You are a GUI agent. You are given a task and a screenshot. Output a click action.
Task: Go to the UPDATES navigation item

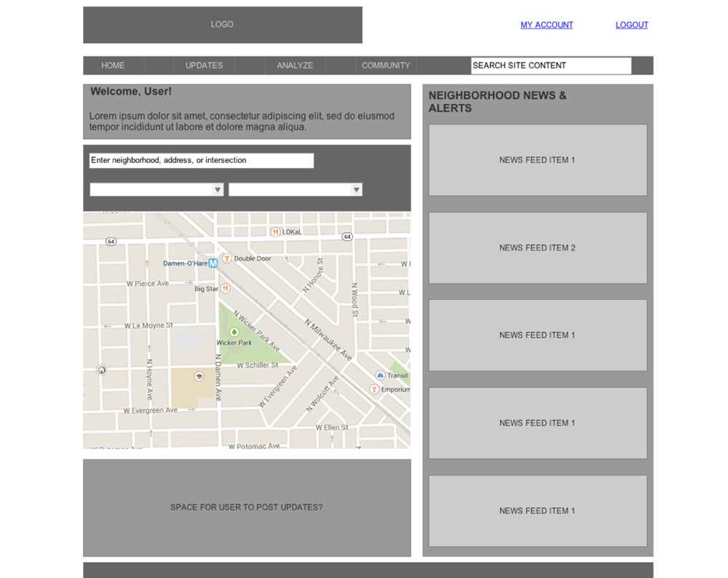[204, 66]
